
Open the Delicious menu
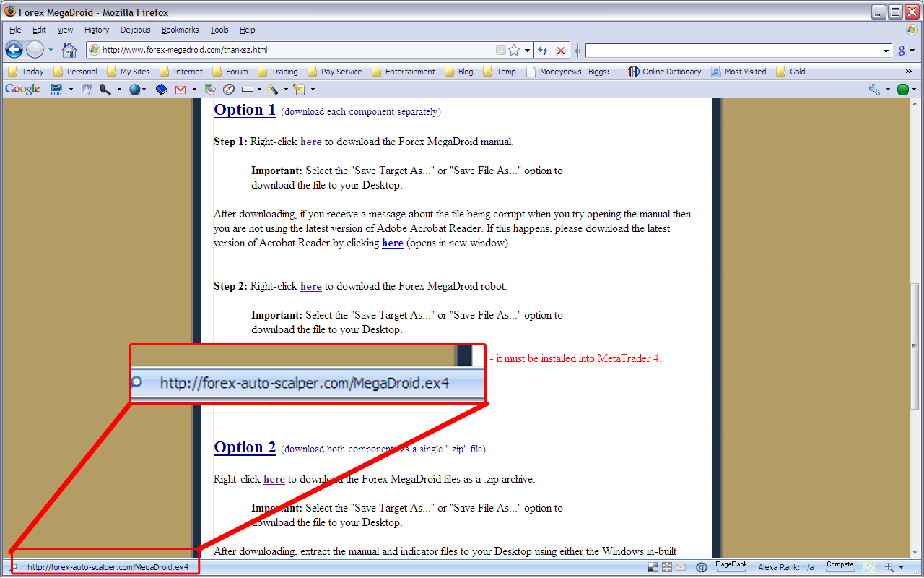click(136, 30)
